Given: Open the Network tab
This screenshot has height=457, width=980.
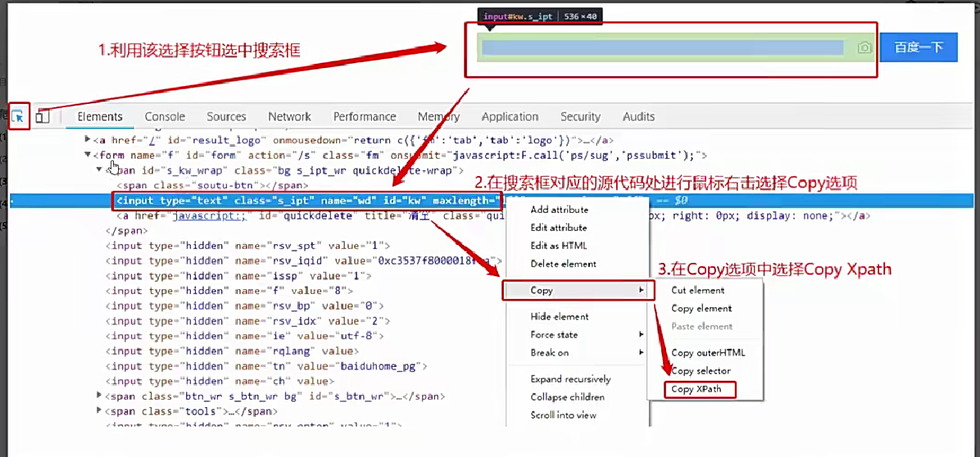Looking at the screenshot, I should coord(289,117).
